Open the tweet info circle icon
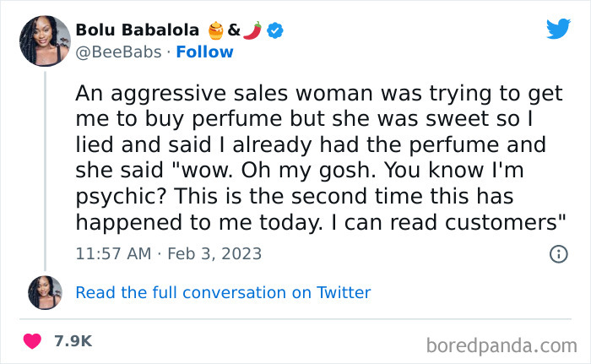This screenshot has width=591, height=364. [x=558, y=253]
